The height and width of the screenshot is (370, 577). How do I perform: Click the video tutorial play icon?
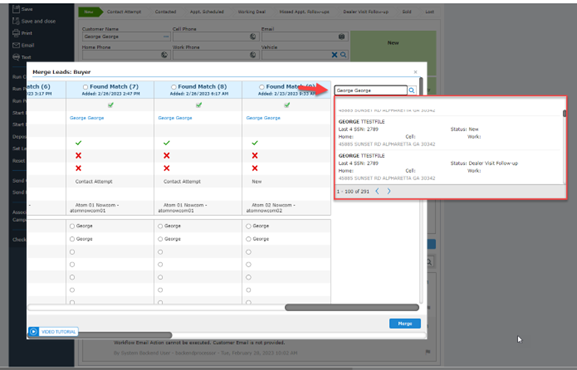tap(33, 332)
